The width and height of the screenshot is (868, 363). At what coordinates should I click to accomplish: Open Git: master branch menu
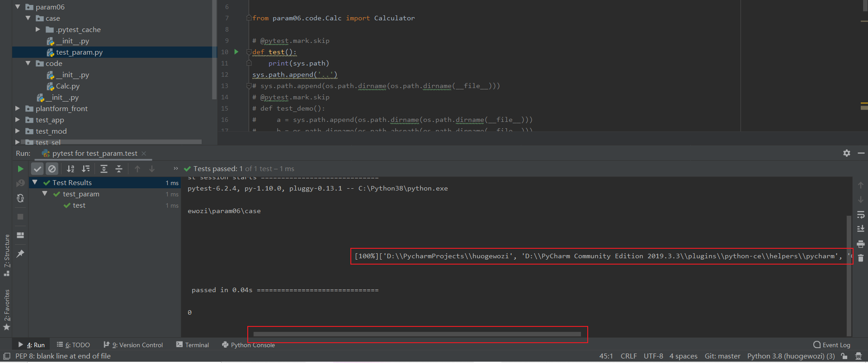click(x=722, y=356)
